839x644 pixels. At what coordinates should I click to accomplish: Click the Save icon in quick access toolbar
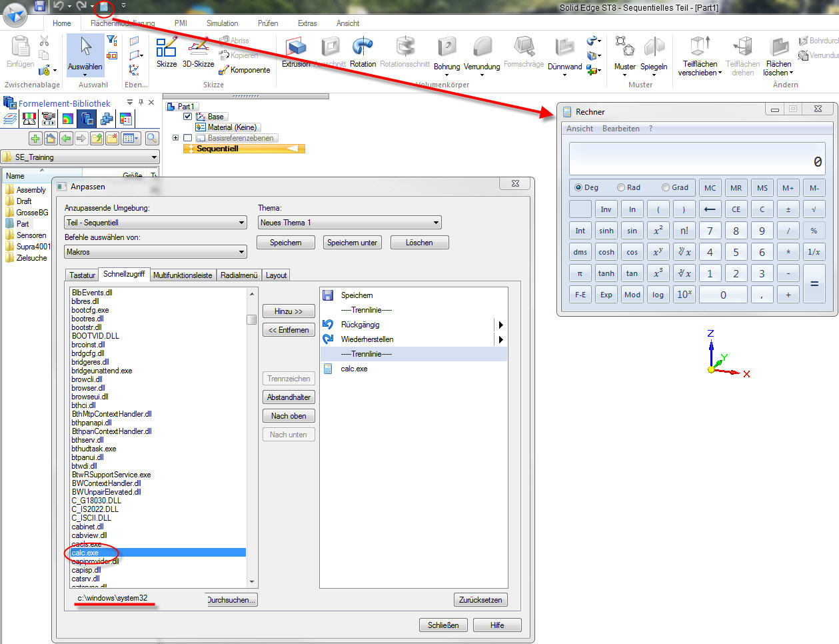tap(40, 6)
